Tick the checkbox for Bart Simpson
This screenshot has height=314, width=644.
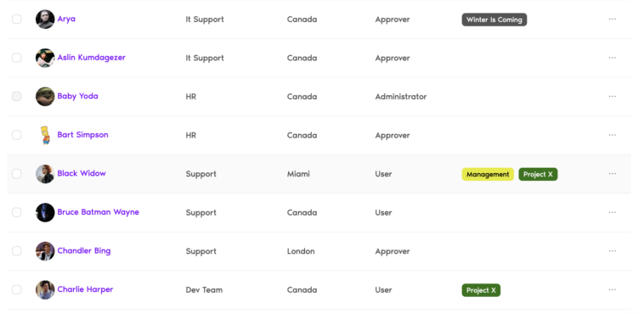coord(16,135)
